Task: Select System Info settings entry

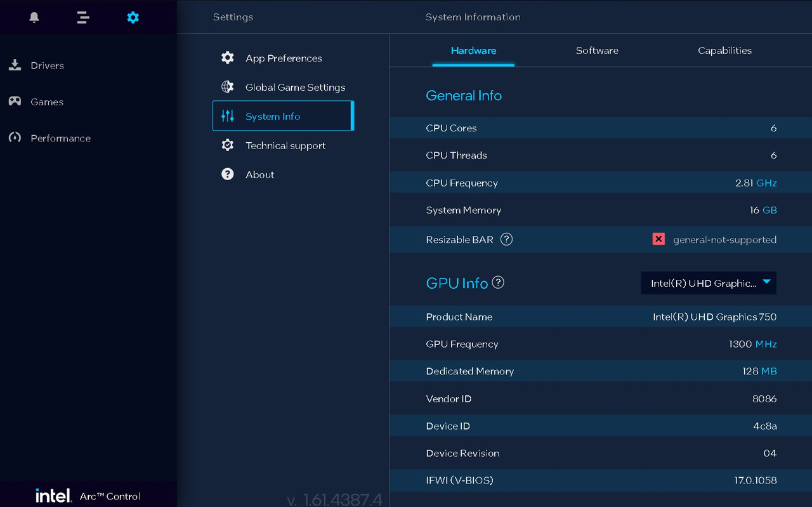Action: (x=283, y=115)
